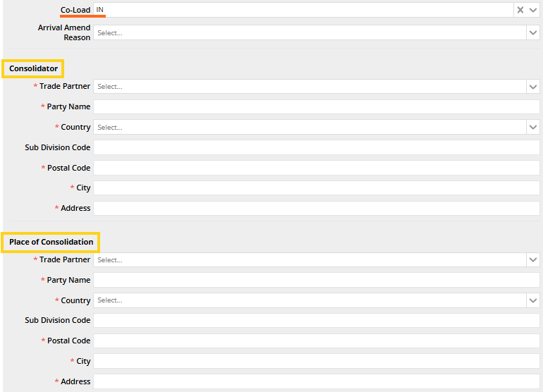
Task: Click Consolidator Sub Division Code field
Action: pyautogui.click(x=316, y=147)
